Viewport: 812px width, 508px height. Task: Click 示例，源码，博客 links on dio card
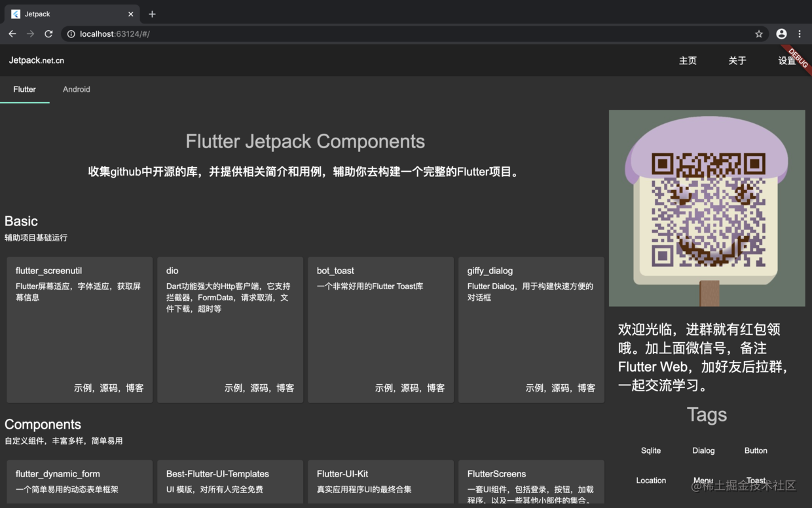[259, 388]
